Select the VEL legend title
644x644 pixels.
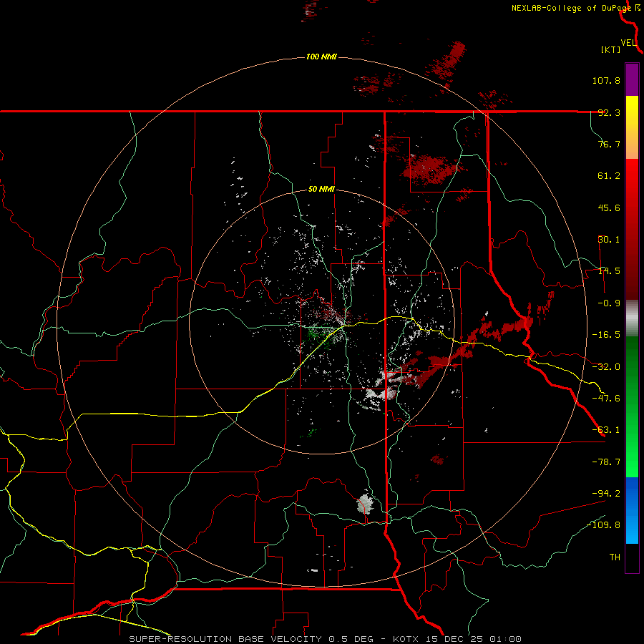[628, 43]
